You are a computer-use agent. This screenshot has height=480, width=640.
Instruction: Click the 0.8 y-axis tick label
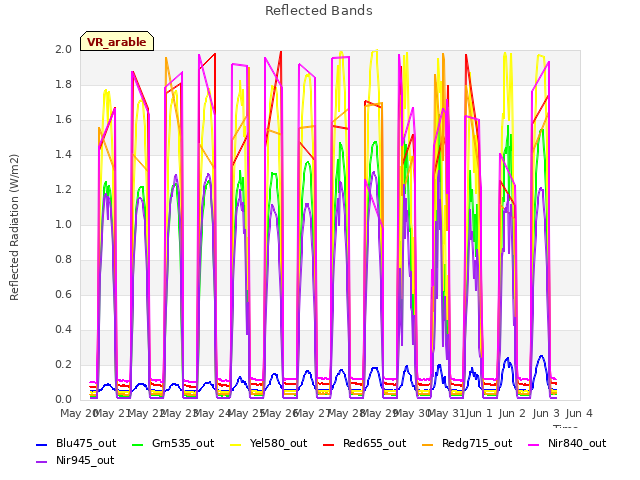[x=64, y=260]
